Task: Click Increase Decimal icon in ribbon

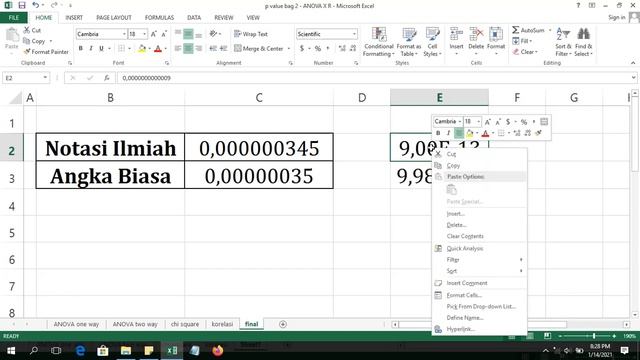Action: [x=342, y=49]
